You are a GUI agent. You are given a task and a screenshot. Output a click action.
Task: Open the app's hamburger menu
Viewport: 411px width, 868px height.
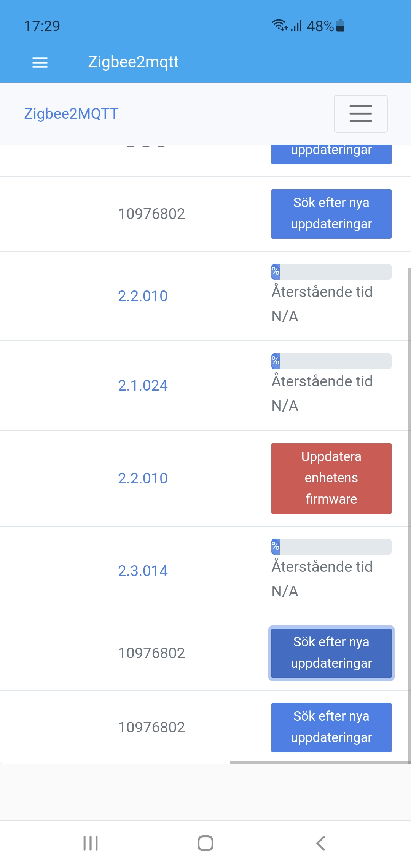(39, 62)
